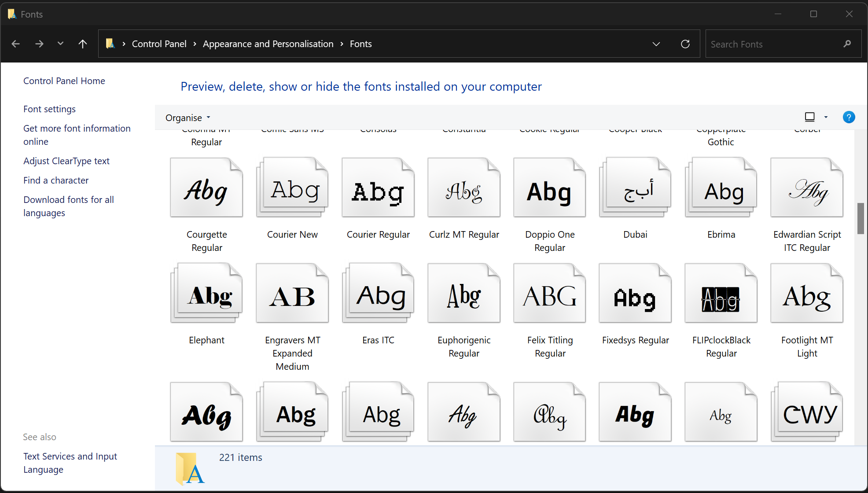Image resolution: width=868 pixels, height=493 pixels.
Task: Select the Dubai font icon
Action: [635, 188]
